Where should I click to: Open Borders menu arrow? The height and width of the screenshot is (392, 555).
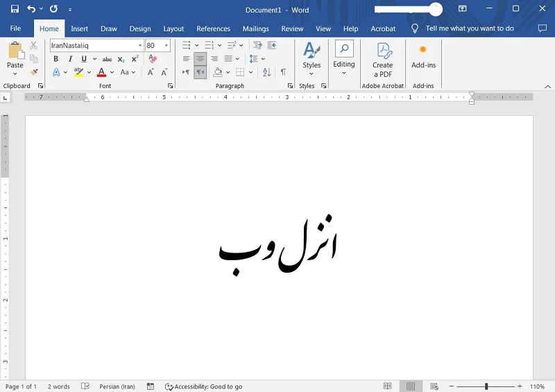tap(250, 72)
